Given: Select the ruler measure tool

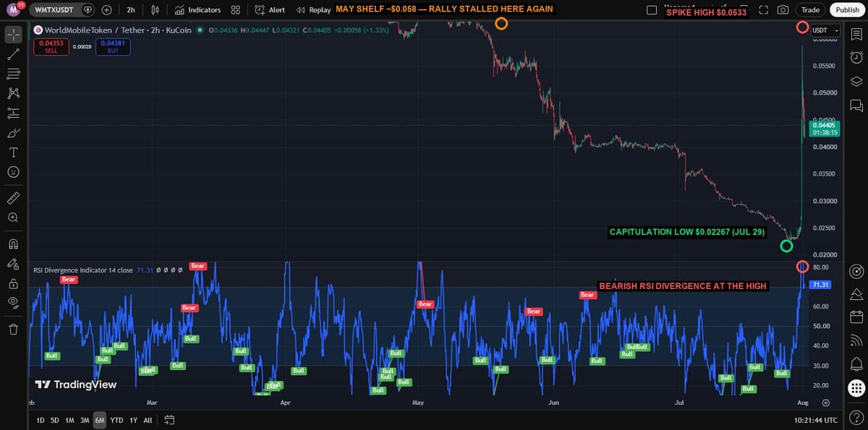Looking at the screenshot, I should 13,197.
